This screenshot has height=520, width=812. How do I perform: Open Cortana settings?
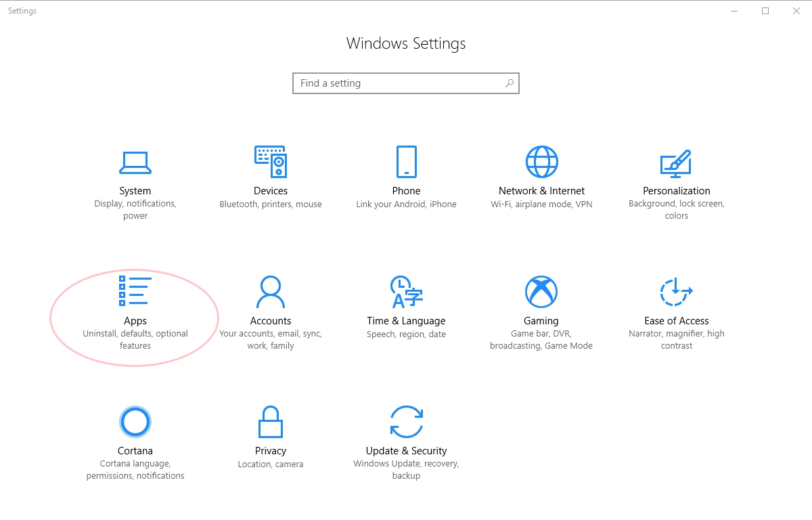coord(135,437)
